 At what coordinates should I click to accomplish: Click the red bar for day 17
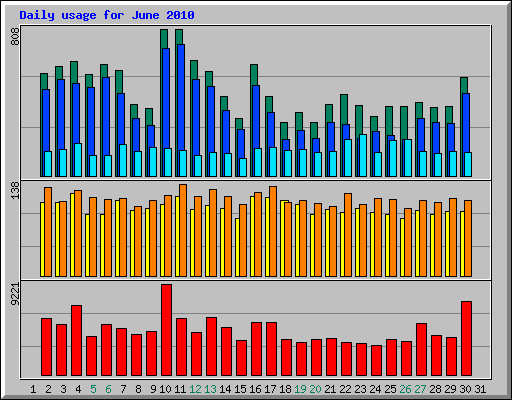click(271, 349)
